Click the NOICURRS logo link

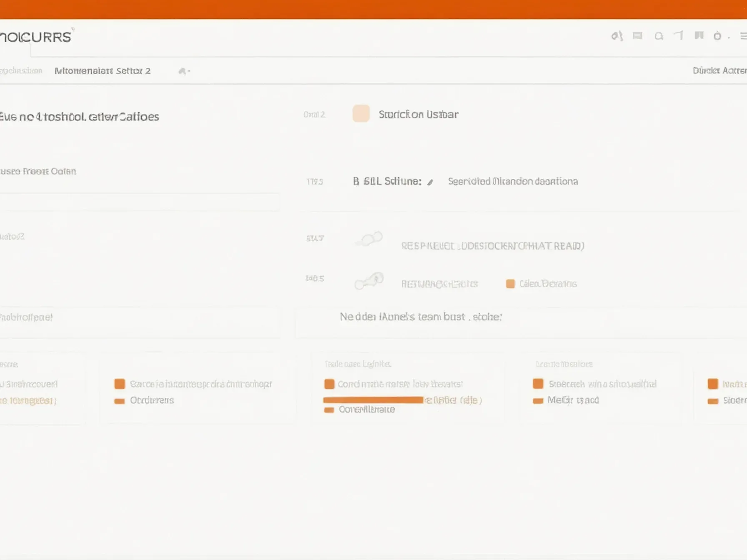pos(36,37)
